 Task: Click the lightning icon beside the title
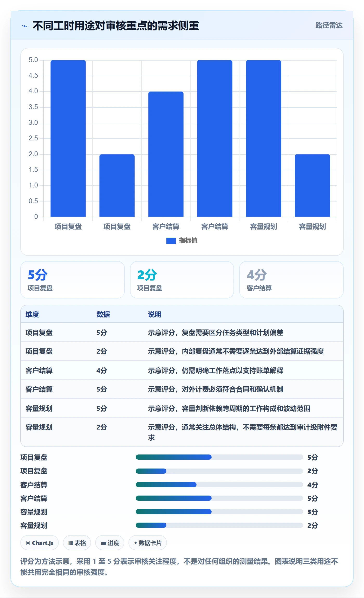pyautogui.click(x=25, y=26)
